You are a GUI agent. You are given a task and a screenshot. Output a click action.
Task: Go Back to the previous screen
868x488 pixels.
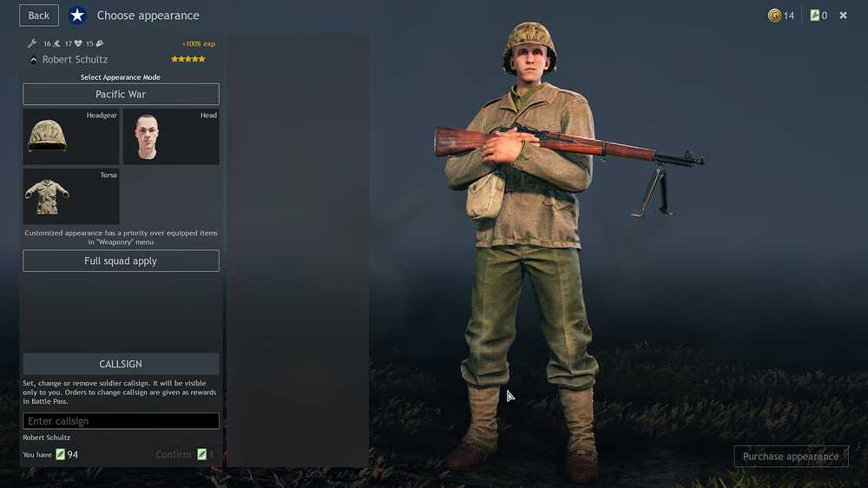pos(39,16)
